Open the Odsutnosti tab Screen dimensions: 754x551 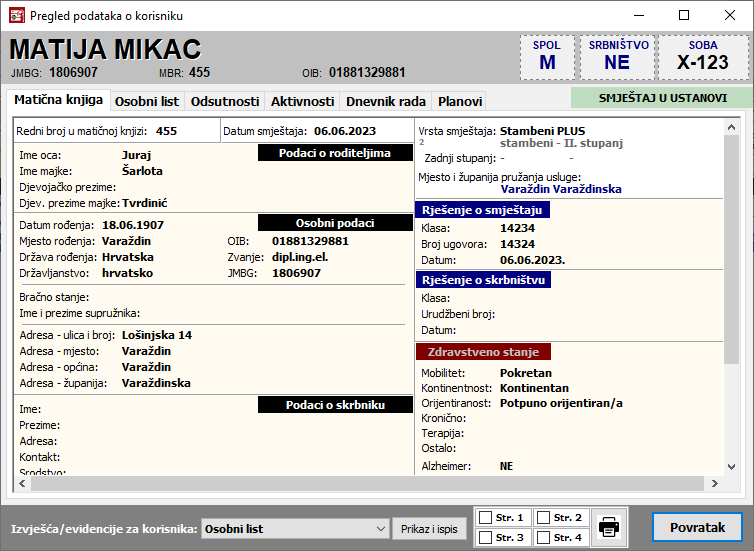225,101
